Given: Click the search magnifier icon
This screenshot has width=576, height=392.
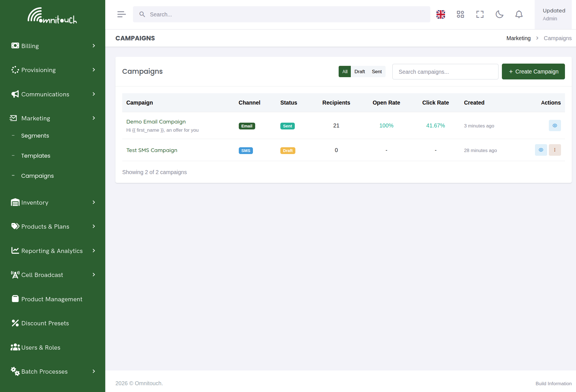Looking at the screenshot, I should click(x=142, y=14).
